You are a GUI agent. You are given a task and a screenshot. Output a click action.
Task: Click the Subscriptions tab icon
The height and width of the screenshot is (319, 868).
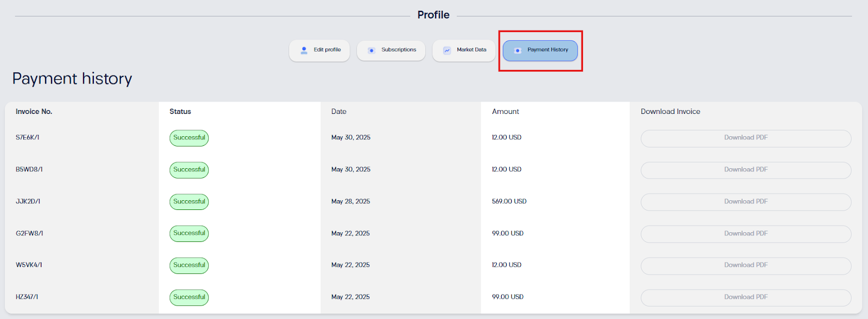(x=372, y=50)
